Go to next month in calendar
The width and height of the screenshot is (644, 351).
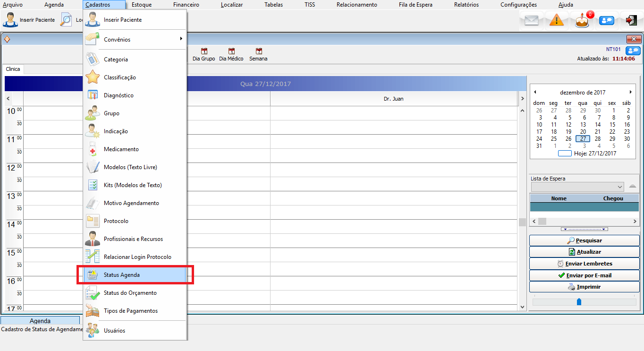click(630, 92)
